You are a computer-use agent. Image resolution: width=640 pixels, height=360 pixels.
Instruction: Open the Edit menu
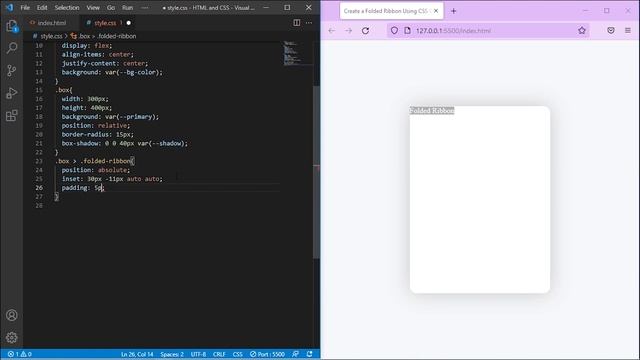(x=42, y=7)
